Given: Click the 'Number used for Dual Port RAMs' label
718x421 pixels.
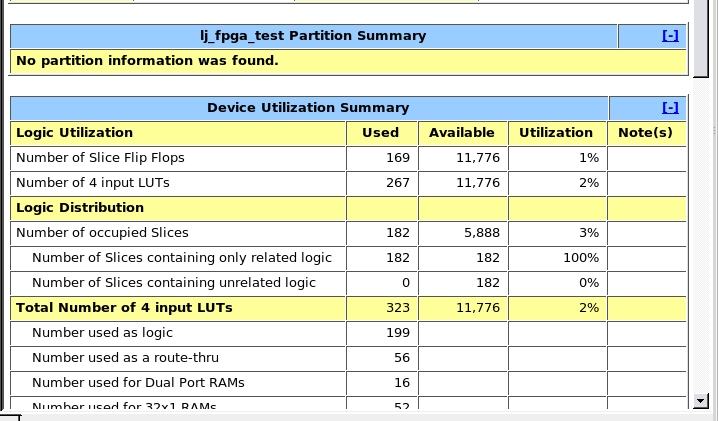Looking at the screenshot, I should 138,383.
